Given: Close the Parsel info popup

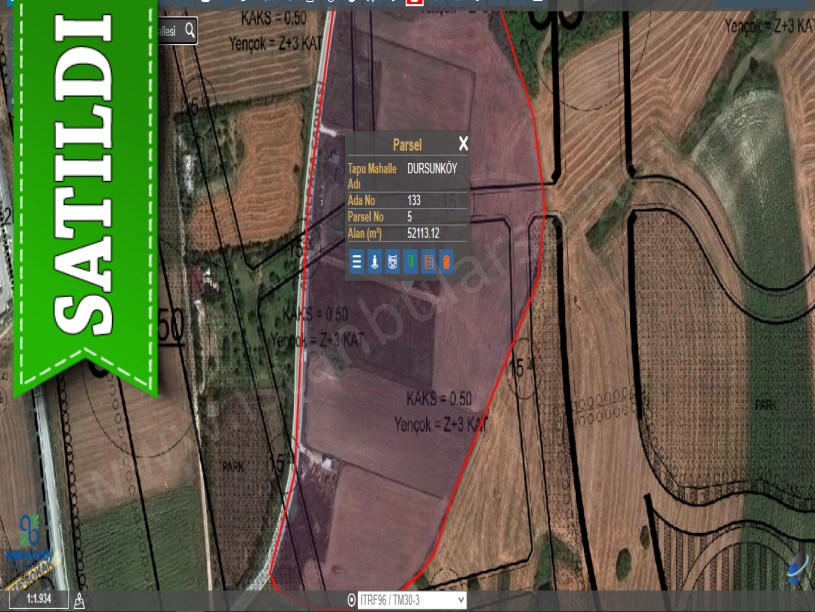Looking at the screenshot, I should pyautogui.click(x=463, y=144).
